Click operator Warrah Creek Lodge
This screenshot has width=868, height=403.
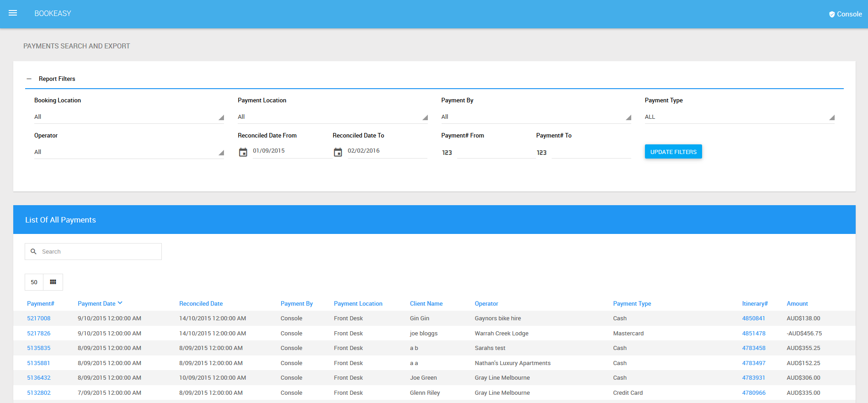coord(501,334)
